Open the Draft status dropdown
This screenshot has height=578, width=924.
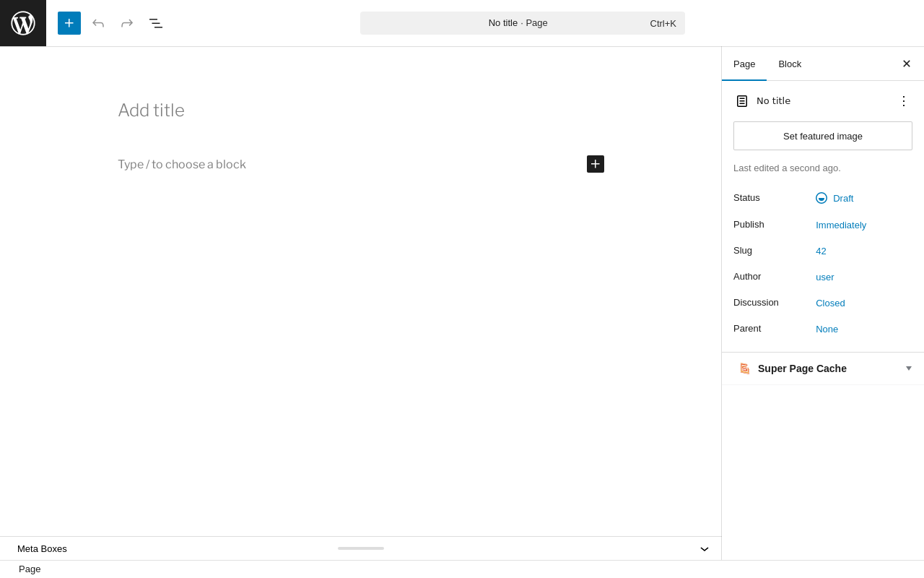[x=834, y=198]
